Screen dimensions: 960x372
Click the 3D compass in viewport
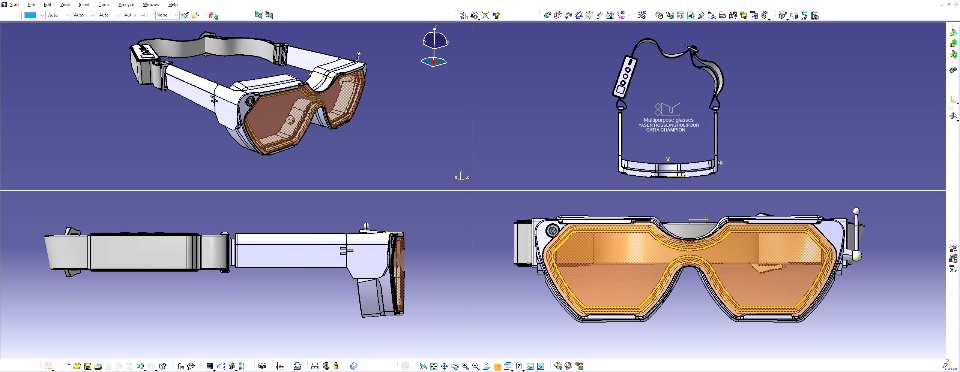click(x=434, y=46)
